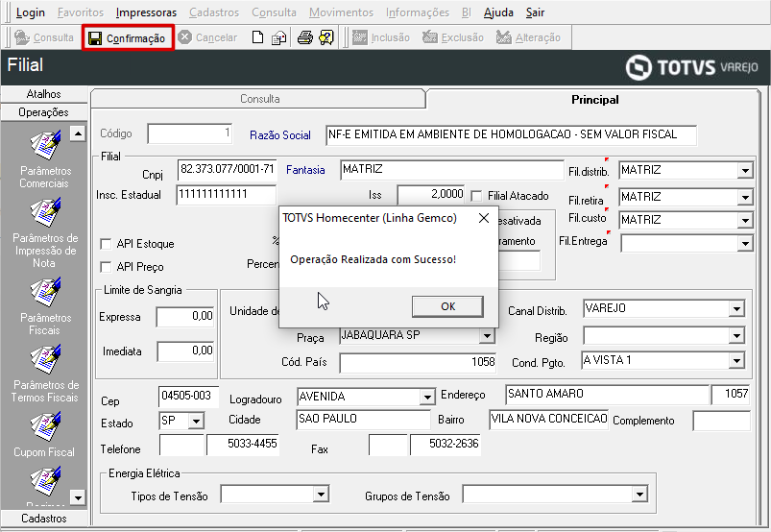Click the Código input field
The height and width of the screenshot is (532, 771).
point(190,133)
